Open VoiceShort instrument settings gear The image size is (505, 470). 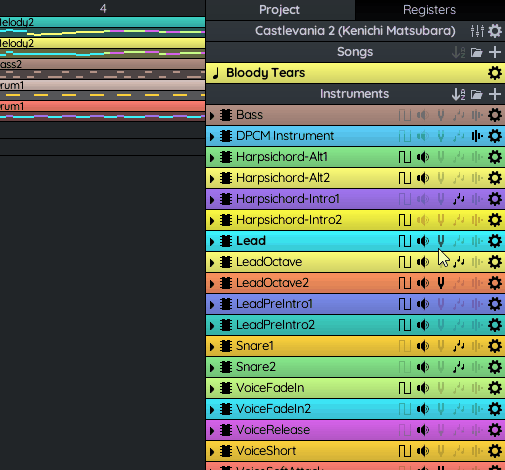click(495, 451)
